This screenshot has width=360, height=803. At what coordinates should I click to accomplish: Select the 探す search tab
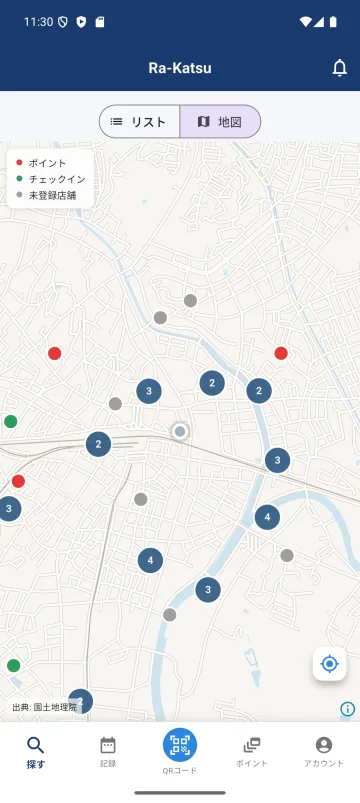[x=36, y=753]
